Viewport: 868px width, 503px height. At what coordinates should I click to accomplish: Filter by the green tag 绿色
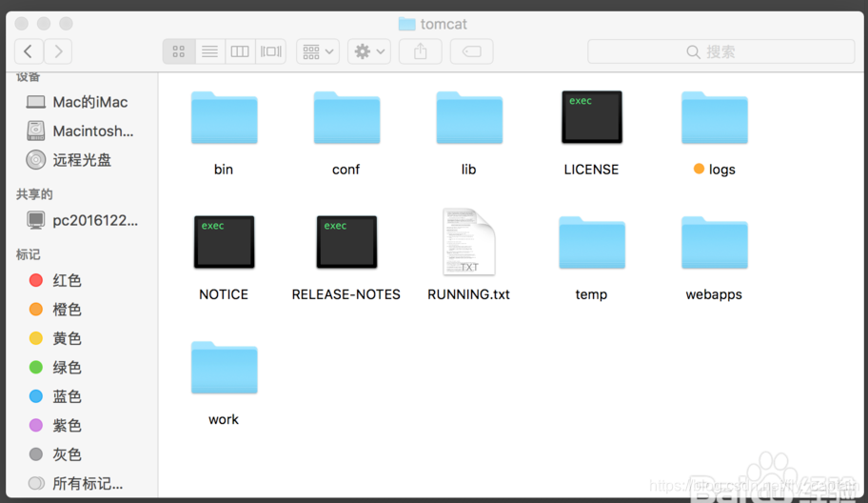(x=55, y=368)
